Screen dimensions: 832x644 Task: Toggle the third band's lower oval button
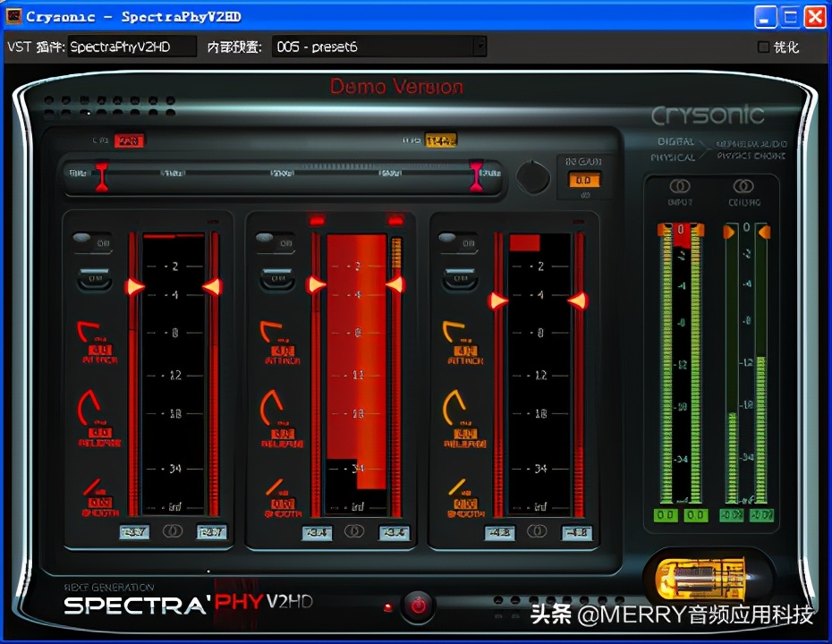click(458, 278)
